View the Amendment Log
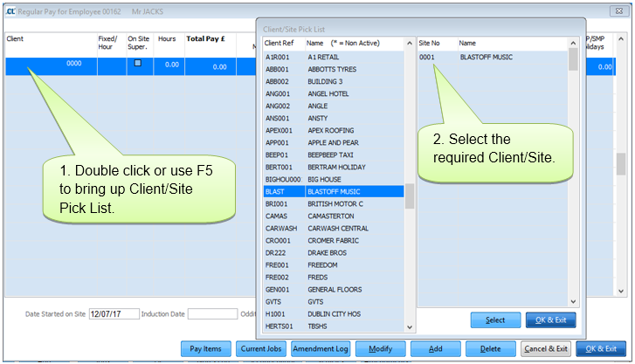 (x=321, y=348)
